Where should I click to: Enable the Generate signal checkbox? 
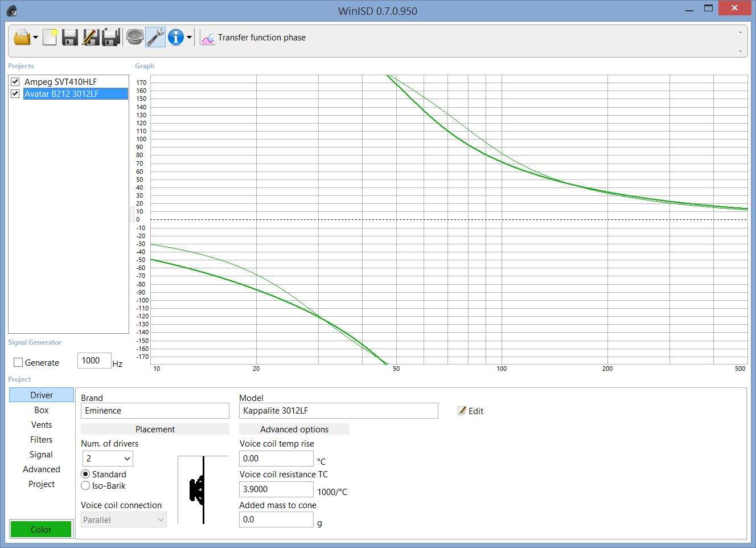coord(18,362)
